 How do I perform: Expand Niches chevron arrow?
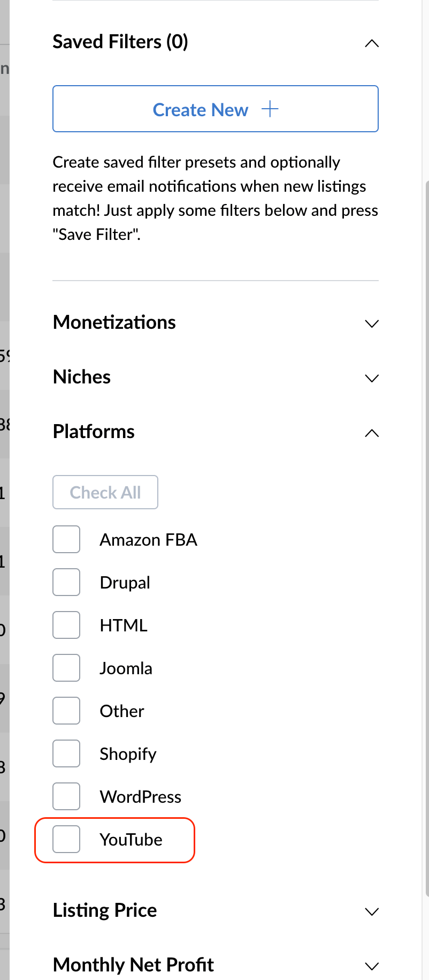tap(371, 378)
